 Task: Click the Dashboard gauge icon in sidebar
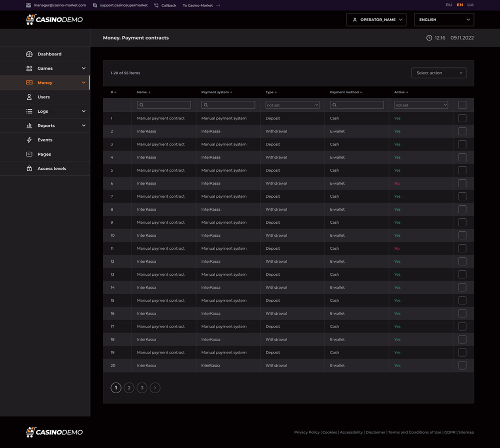[x=29, y=54]
